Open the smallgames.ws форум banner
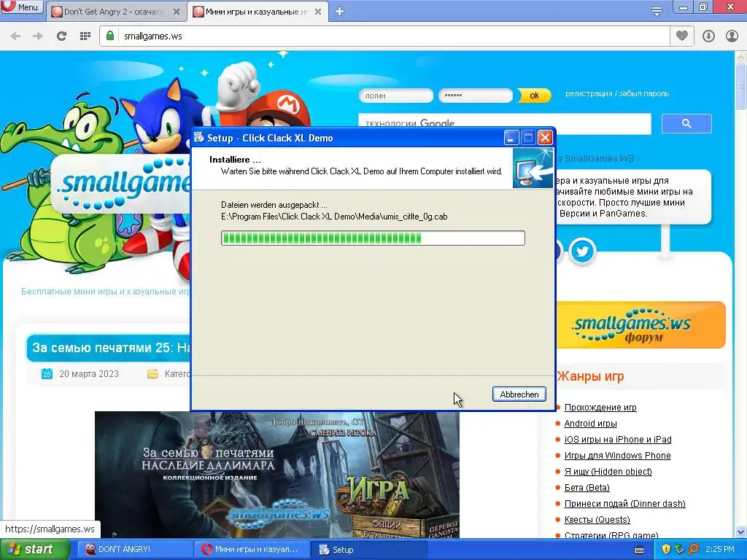747x560 pixels. (x=640, y=324)
